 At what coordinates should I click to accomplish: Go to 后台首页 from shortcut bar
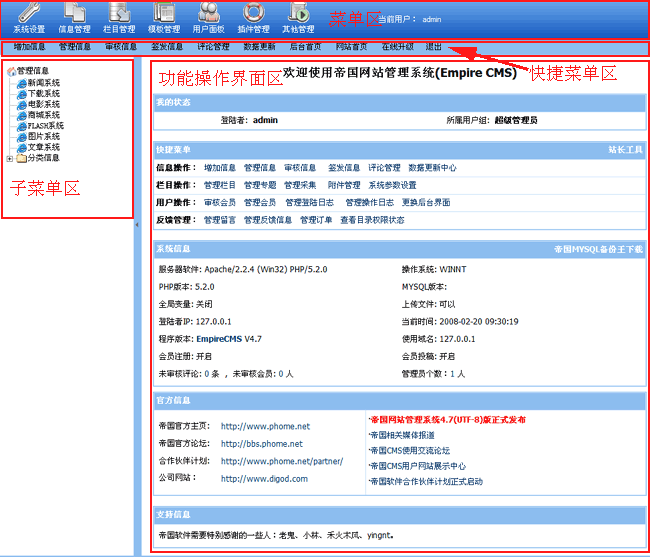click(x=306, y=47)
